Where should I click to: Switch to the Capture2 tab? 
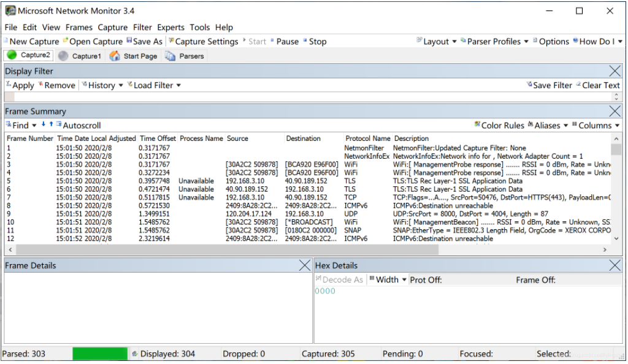point(29,55)
